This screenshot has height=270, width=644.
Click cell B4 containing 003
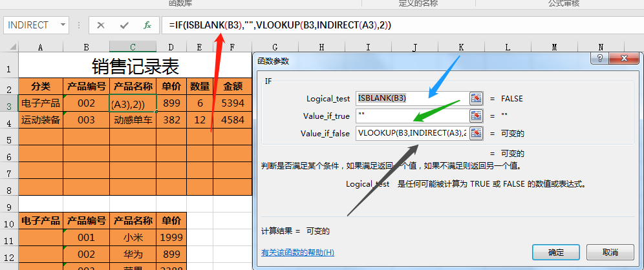click(x=86, y=119)
